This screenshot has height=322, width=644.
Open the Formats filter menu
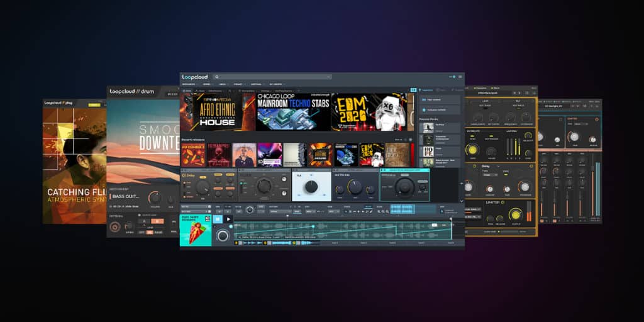pos(239,84)
